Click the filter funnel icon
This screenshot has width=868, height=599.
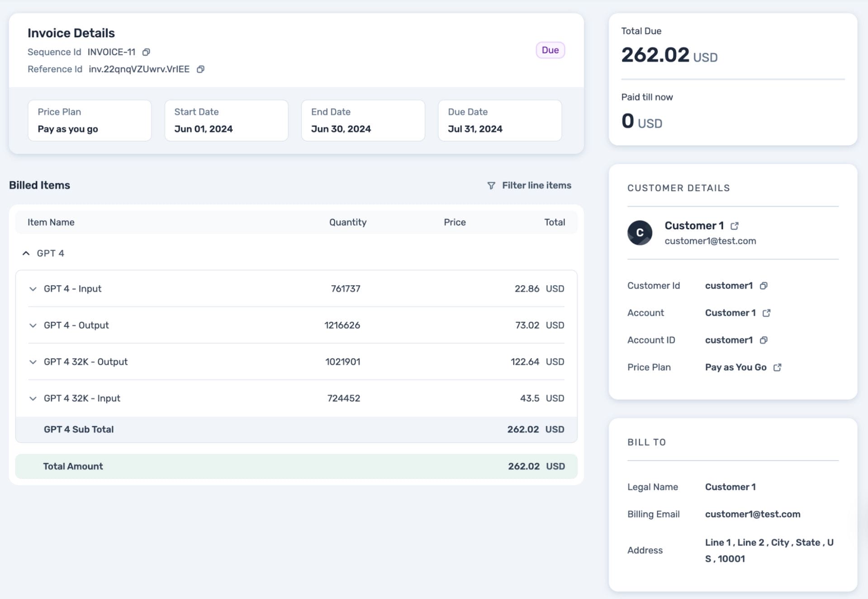491,185
